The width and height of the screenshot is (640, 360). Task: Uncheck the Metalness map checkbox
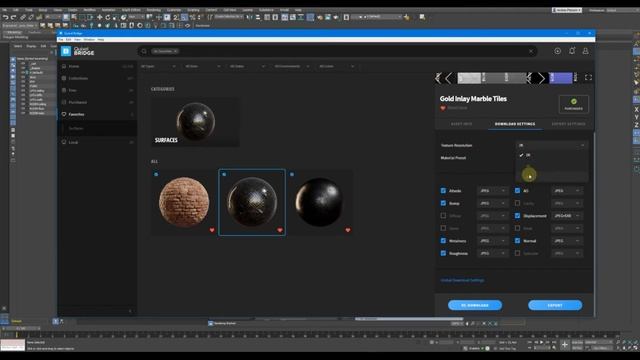443,241
